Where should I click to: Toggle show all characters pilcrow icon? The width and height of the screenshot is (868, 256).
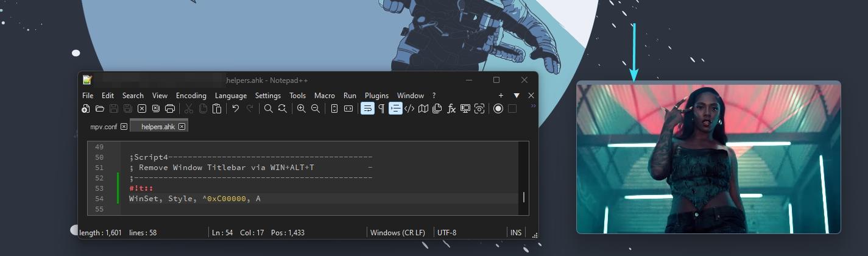(x=381, y=108)
